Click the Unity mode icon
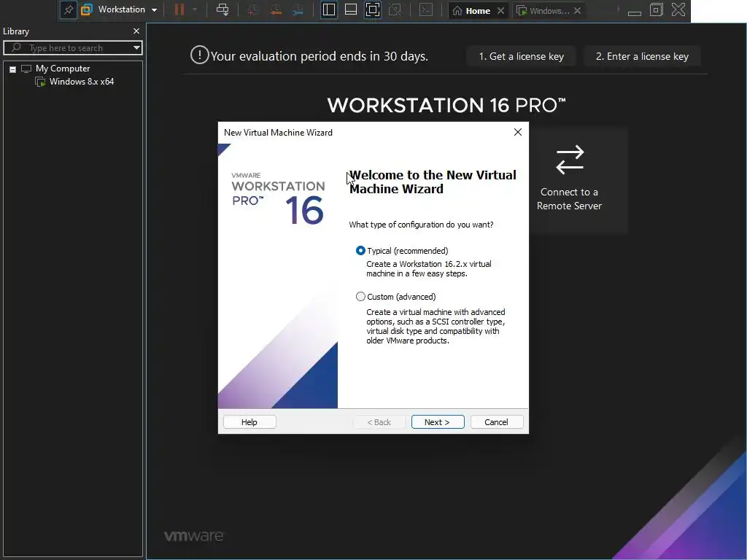The width and height of the screenshot is (747, 560). (x=395, y=10)
